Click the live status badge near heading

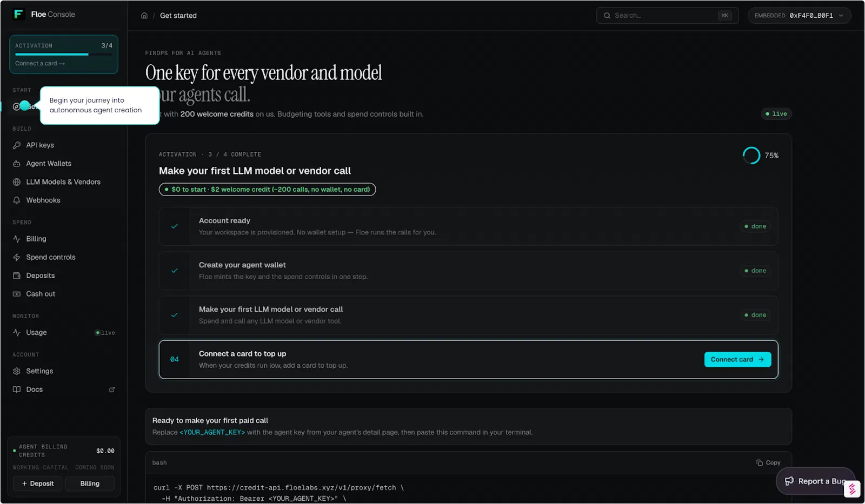click(776, 114)
